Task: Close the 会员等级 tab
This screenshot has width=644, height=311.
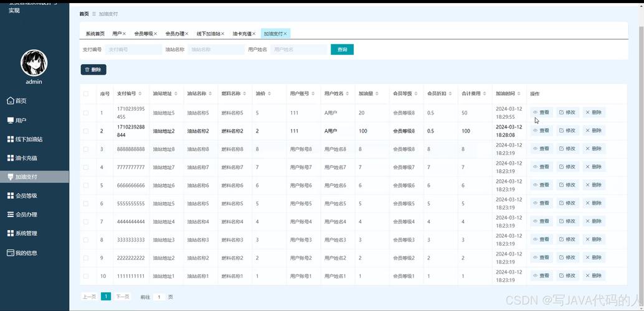Action: point(155,34)
